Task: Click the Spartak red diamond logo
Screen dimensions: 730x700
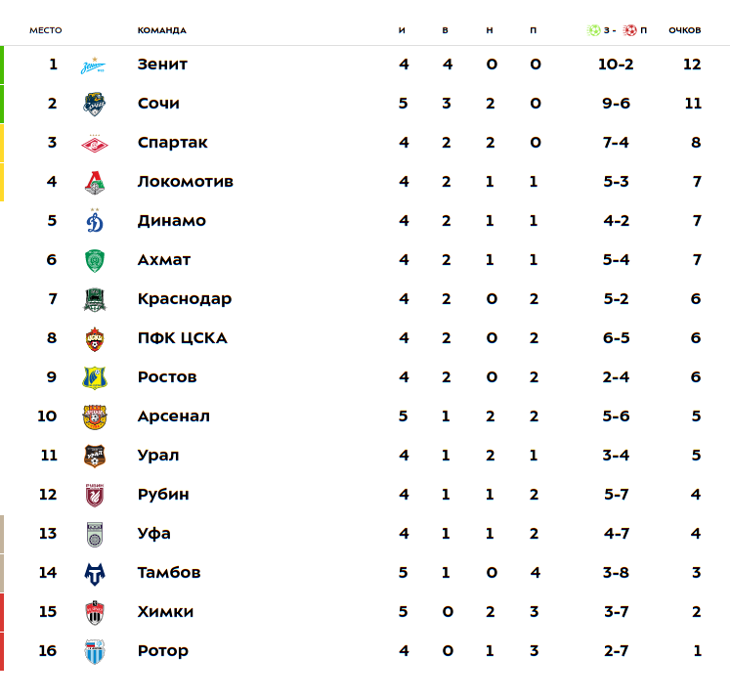Action: tap(95, 144)
